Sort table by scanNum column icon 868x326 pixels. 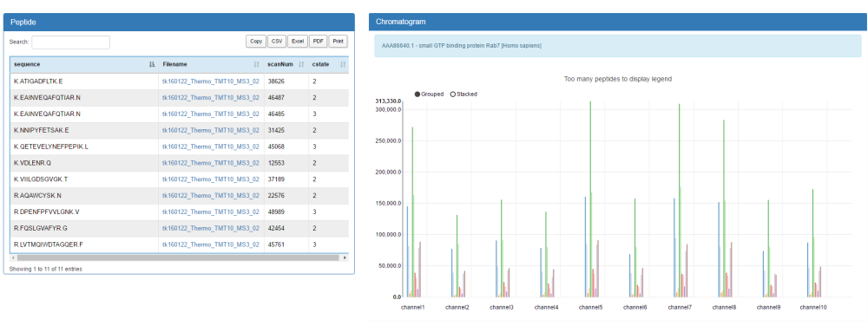[x=301, y=65]
